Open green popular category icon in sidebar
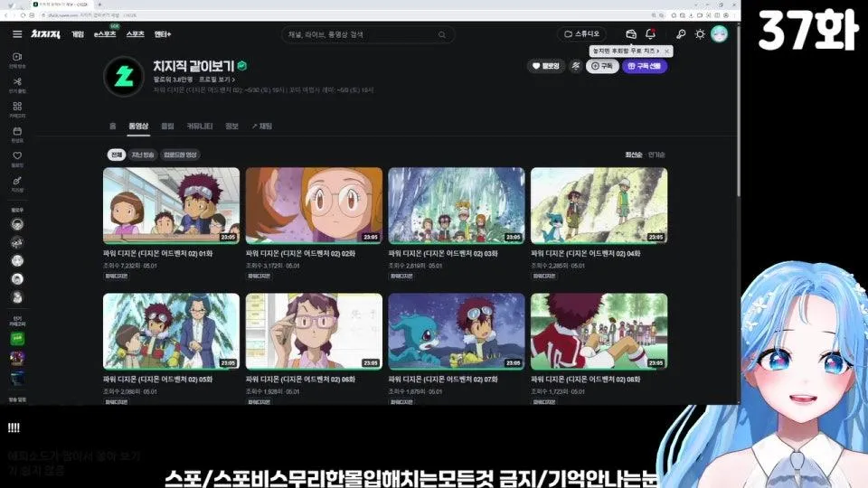The height and width of the screenshot is (488, 868). click(17, 339)
